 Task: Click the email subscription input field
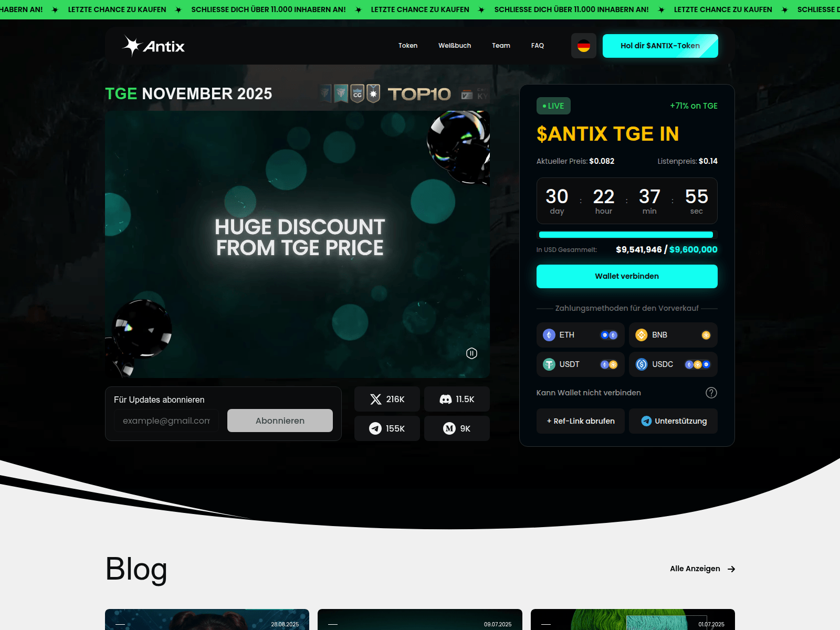[x=166, y=421]
